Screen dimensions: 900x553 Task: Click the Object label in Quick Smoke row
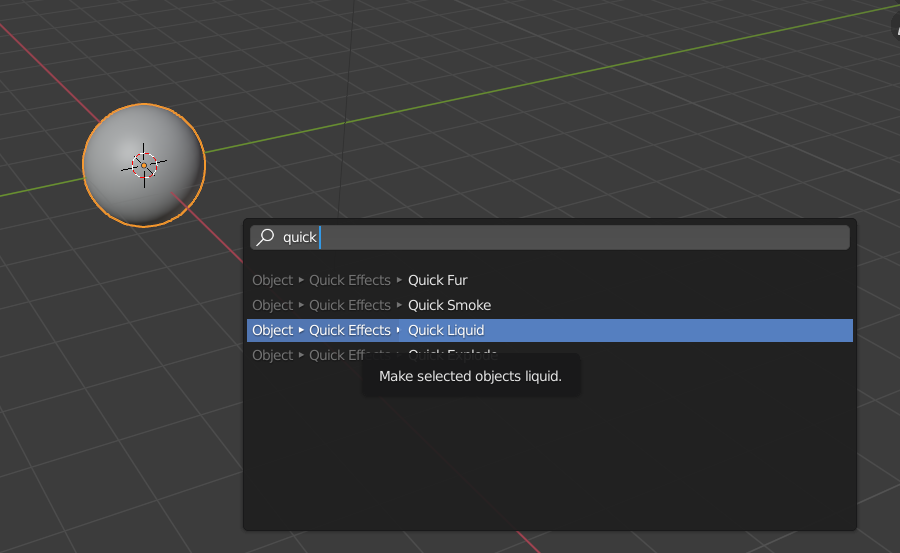coord(272,305)
